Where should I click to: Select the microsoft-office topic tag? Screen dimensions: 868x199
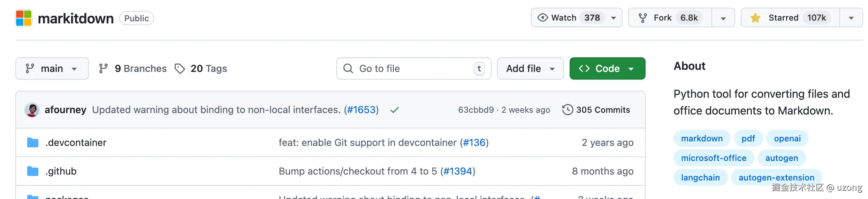[x=714, y=158]
